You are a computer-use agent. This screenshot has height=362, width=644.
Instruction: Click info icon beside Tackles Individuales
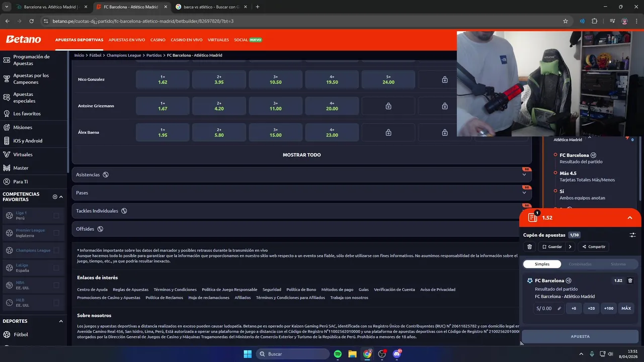coord(124,211)
